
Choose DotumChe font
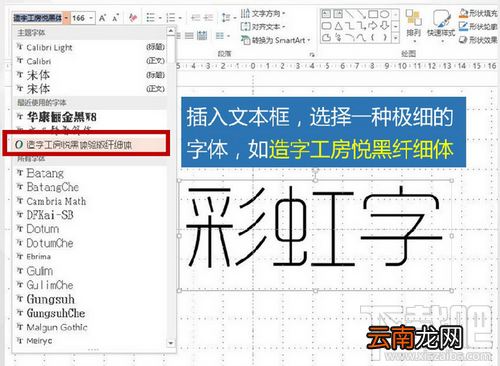(x=90, y=243)
